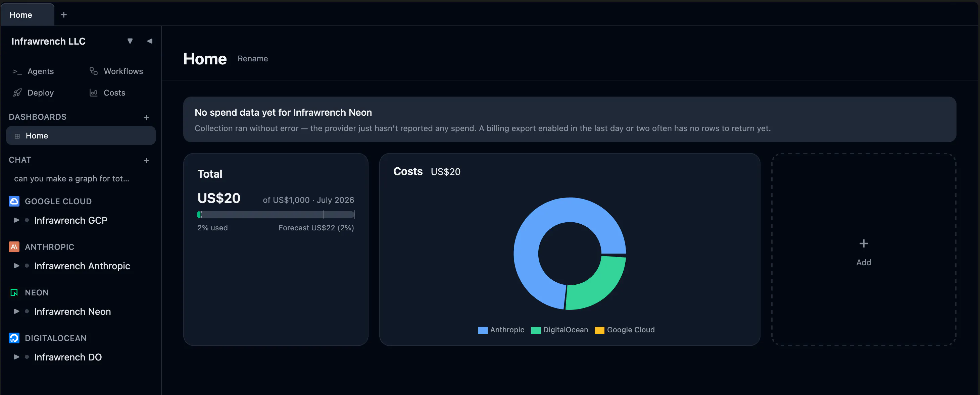Open the Infrawrench LLC organization dropdown
The image size is (980, 395).
130,41
